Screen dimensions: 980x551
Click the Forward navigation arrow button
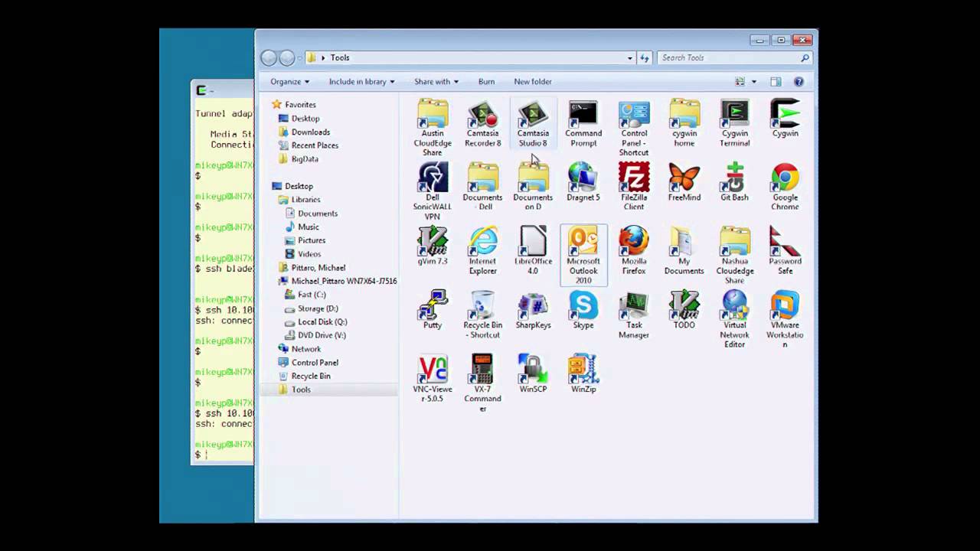[x=287, y=58]
